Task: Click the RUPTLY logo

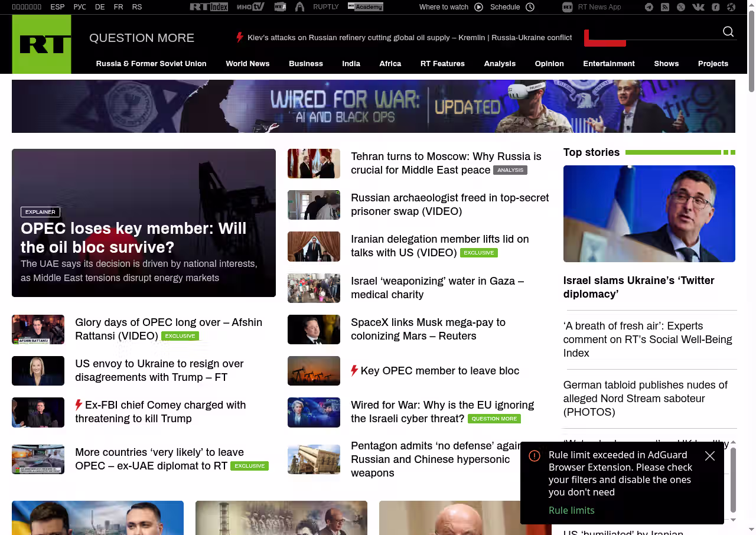Action: 326,7
